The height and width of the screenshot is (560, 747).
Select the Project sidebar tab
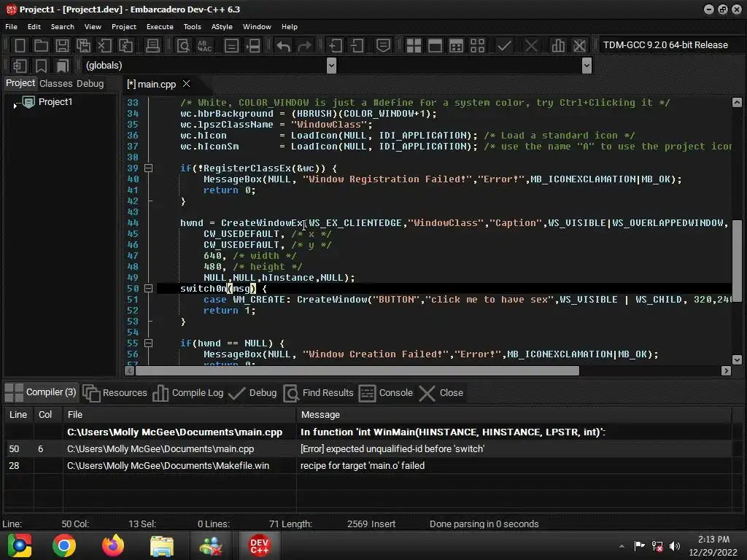click(20, 83)
